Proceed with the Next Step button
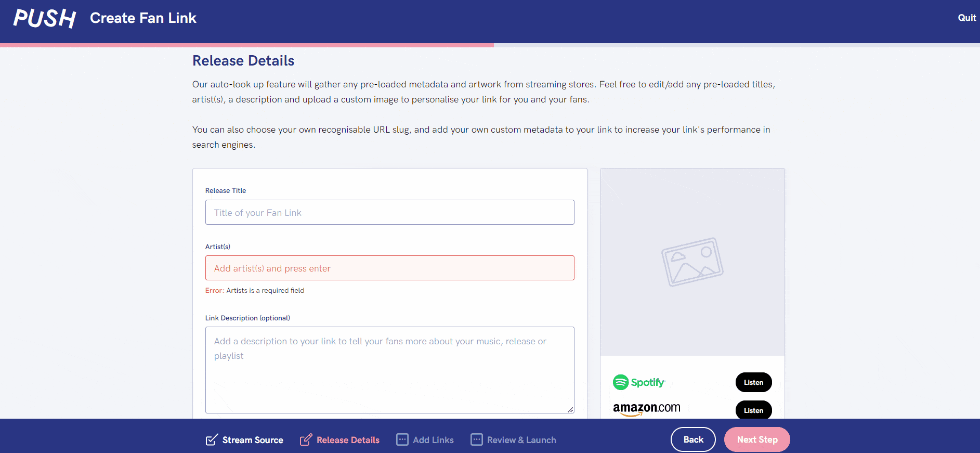 click(756, 439)
